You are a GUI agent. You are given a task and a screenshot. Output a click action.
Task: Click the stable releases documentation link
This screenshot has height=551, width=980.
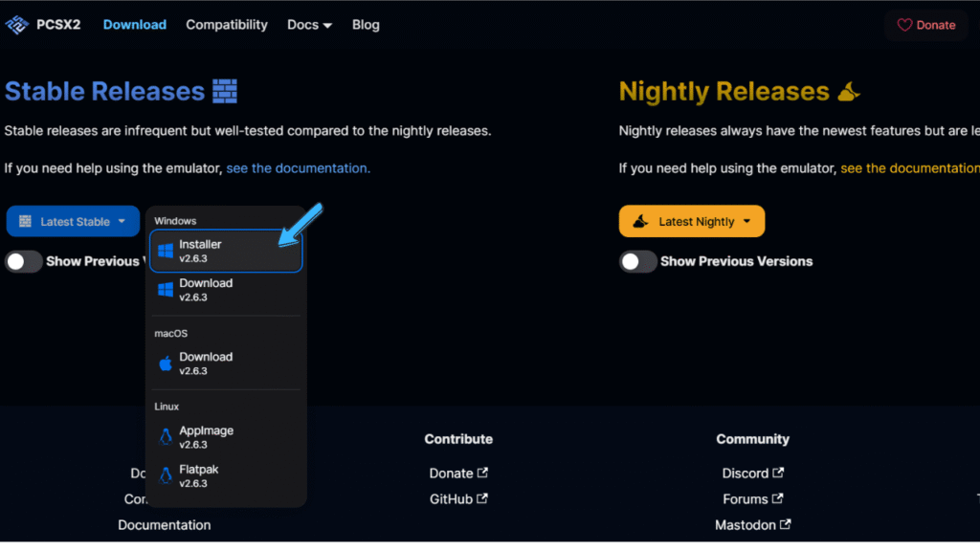pyautogui.click(x=298, y=167)
